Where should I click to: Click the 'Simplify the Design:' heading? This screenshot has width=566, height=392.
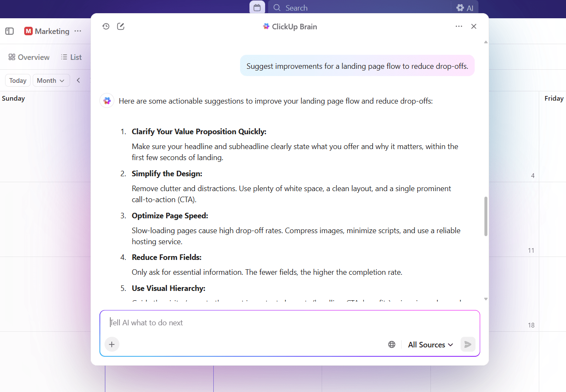point(167,174)
